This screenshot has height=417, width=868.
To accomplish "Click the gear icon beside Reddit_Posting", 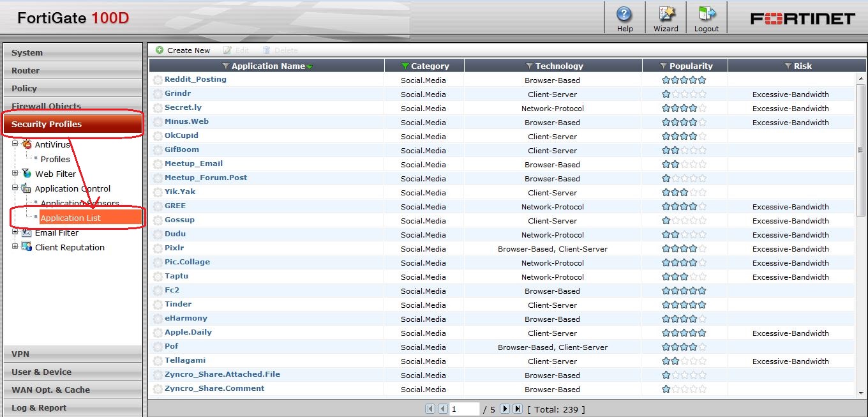I will click(158, 80).
